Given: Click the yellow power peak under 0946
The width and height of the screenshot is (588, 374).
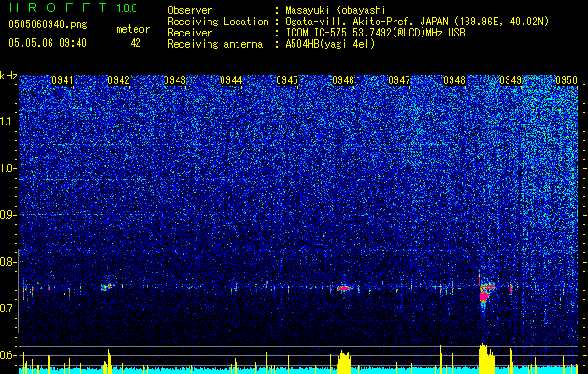Looking at the screenshot, I should pos(344,362).
